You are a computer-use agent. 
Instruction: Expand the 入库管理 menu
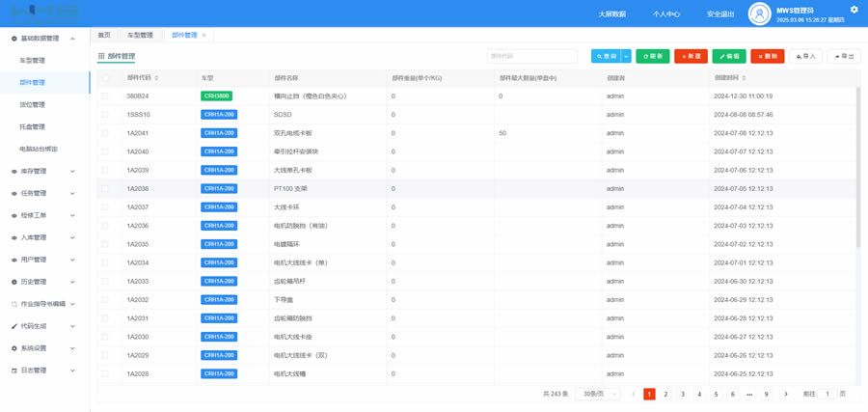72,237
